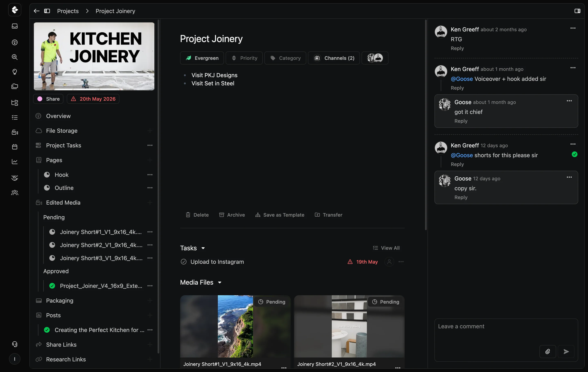Open options for RTG comment
Screen dimensions: 588x372
pos(573,28)
